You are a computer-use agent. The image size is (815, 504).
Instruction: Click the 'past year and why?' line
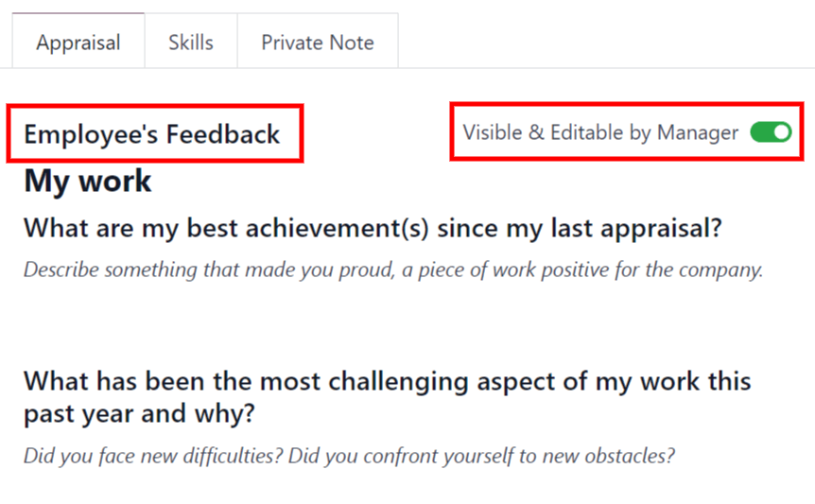[140, 413]
